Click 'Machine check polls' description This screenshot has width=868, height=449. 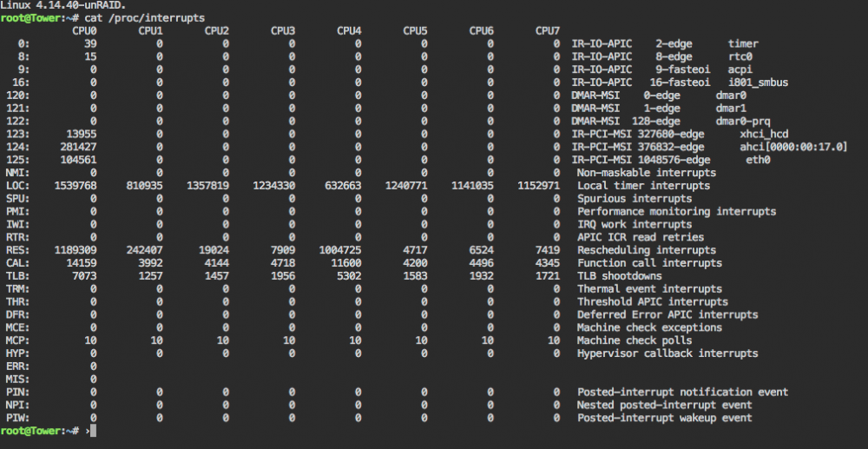[635, 340]
